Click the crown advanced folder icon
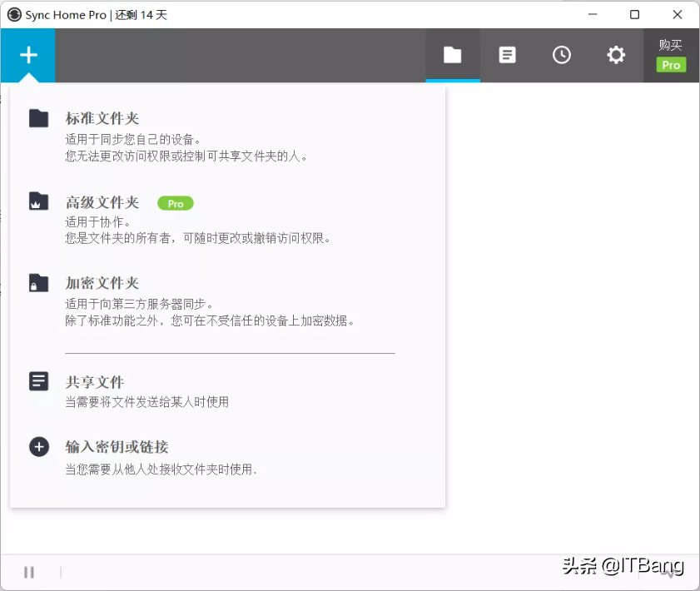Screen dimensions: 700x591 click(x=38, y=201)
